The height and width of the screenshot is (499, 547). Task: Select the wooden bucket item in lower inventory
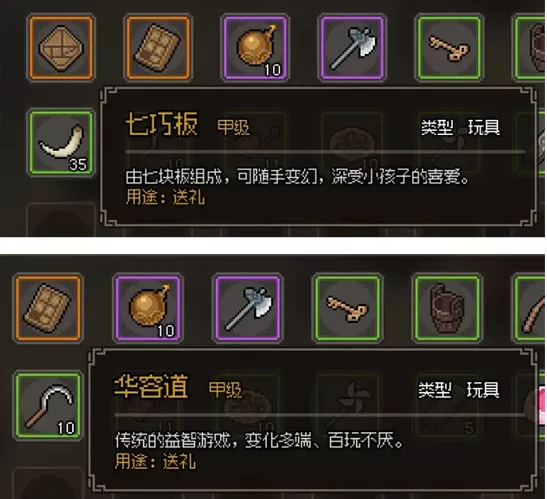click(447, 308)
